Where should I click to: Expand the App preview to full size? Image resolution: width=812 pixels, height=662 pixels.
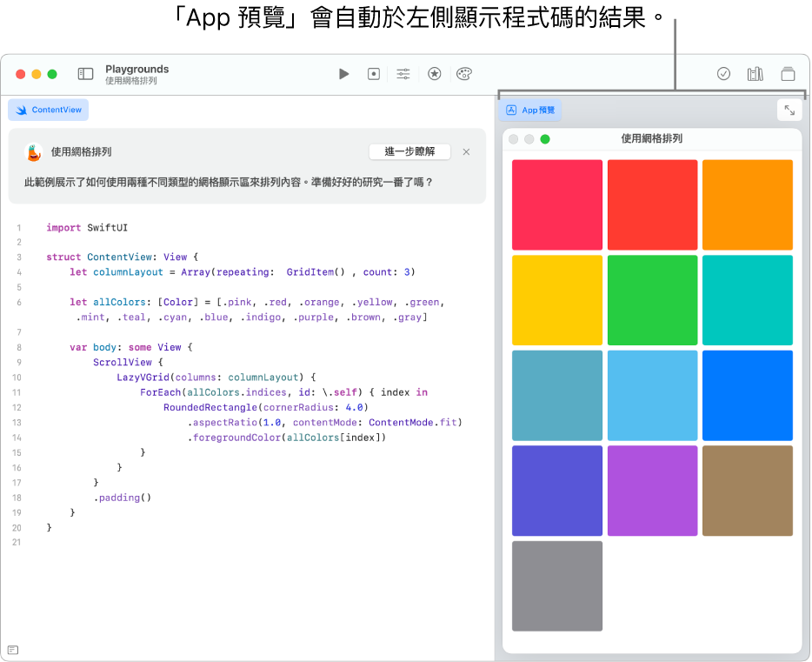pos(789,110)
